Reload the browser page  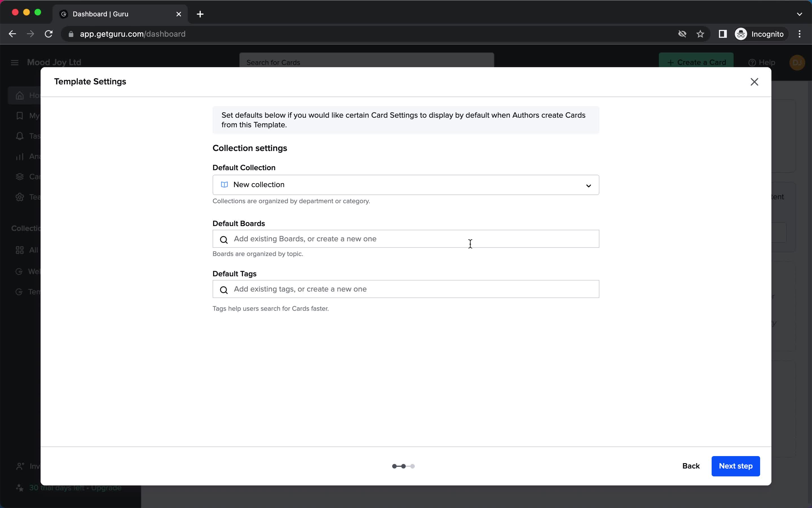49,34
